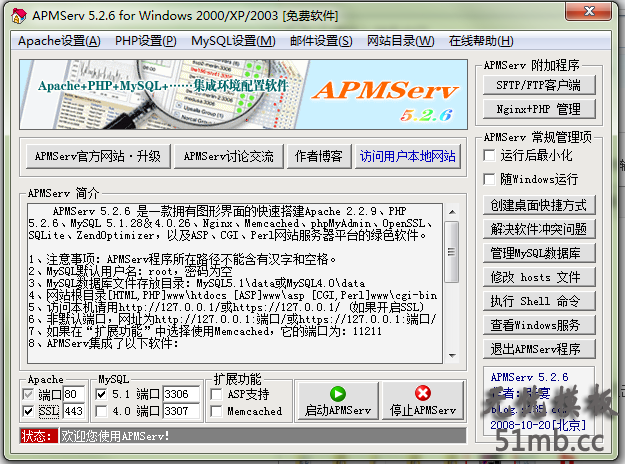
Task: Toggle the Apache SSL checkbox
Action: pyautogui.click(x=28, y=411)
